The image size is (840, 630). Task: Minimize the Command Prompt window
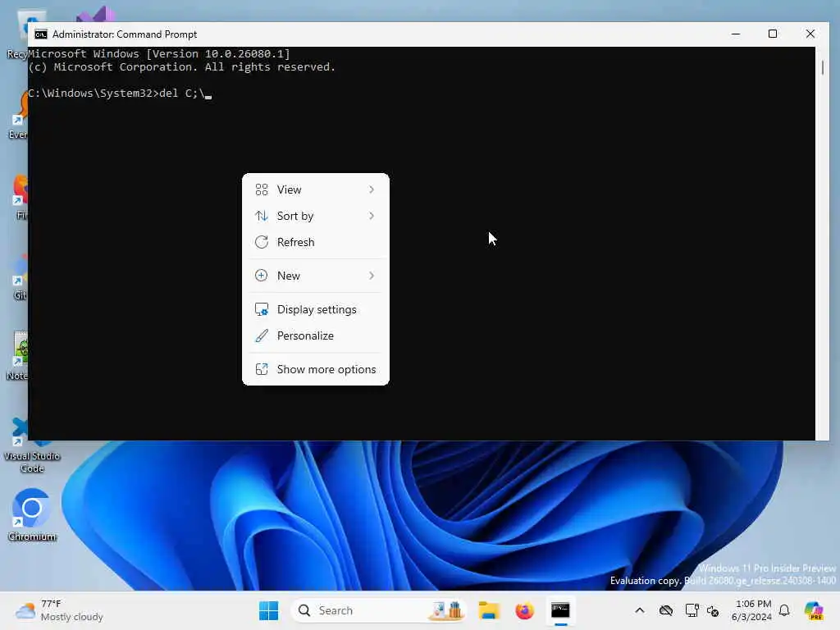click(x=736, y=34)
